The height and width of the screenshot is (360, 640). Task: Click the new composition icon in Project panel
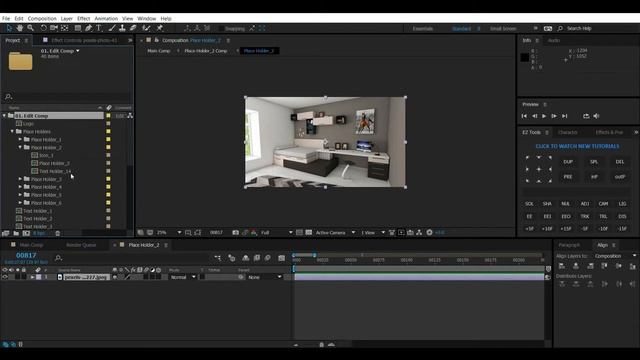coord(26,233)
